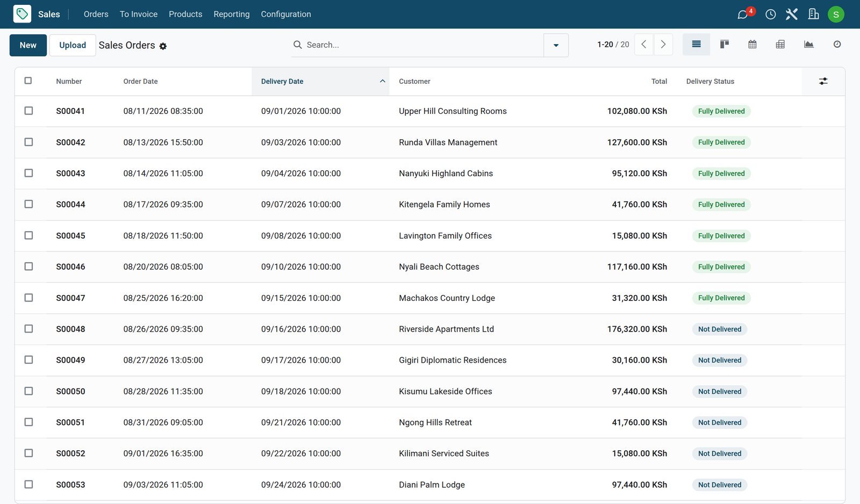
Task: Open the search filter options dropdown
Action: (x=556, y=45)
